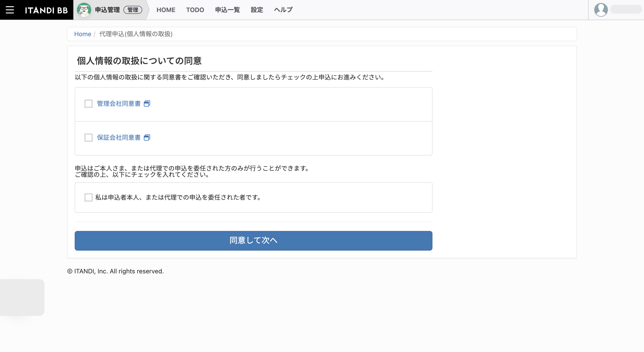Viewport: 644px width, 352px height.
Task: Open the hamburger menu icon
Action: 10,10
